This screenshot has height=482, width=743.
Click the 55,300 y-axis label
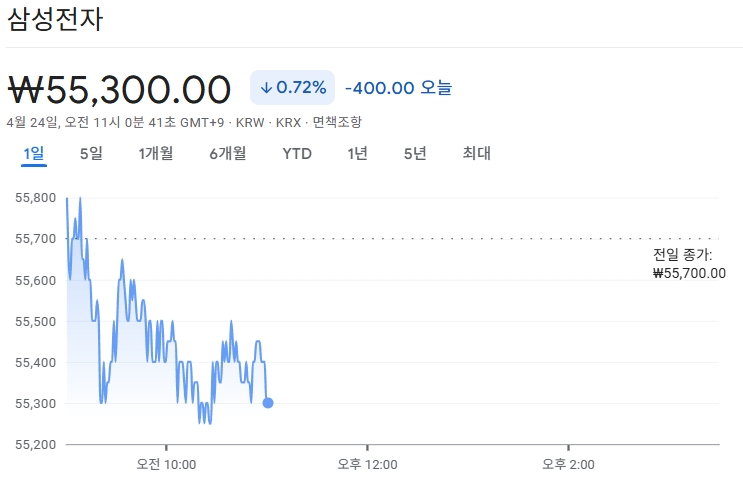pyautogui.click(x=36, y=403)
